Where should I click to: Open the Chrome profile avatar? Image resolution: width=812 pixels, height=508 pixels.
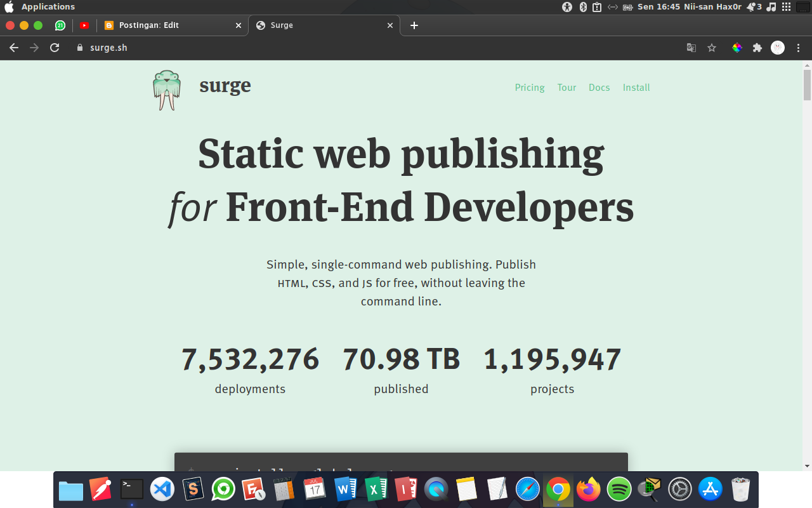(778, 48)
